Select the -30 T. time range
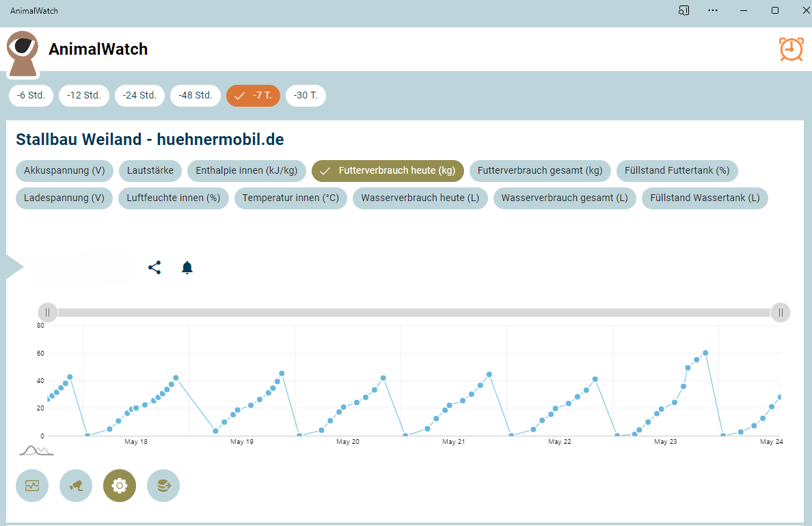812x526 pixels. coord(306,95)
